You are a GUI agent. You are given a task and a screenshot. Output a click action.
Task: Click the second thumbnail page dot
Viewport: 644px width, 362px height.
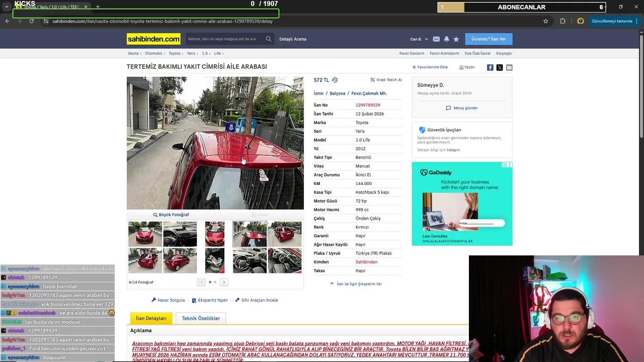215,282
